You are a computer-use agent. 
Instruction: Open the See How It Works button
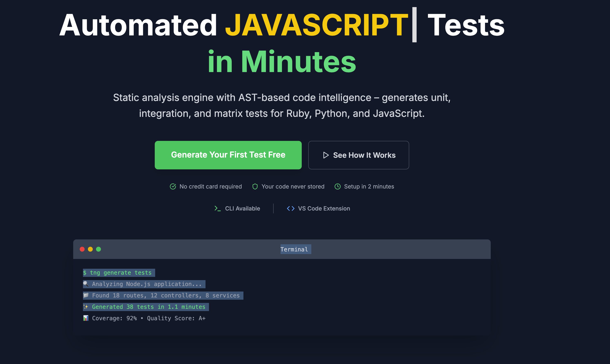coord(358,155)
